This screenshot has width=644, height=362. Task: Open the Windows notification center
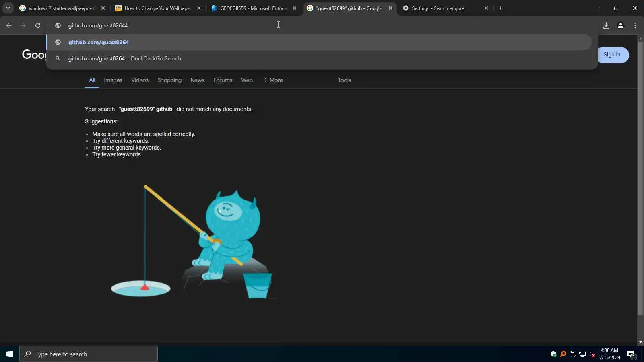[x=631, y=354]
